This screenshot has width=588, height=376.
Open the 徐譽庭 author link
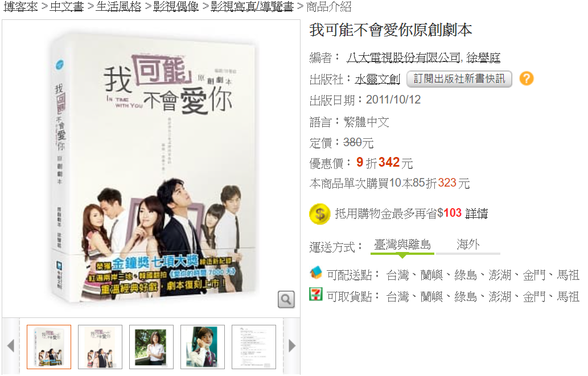483,57
